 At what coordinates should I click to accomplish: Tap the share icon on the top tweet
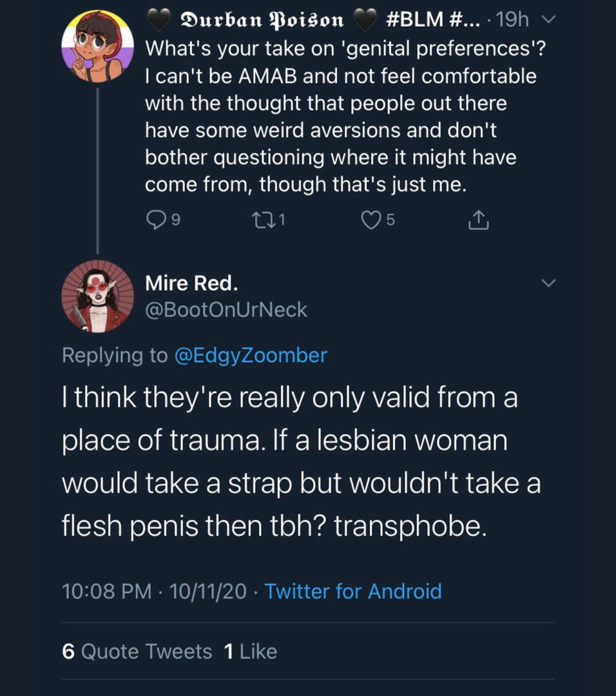pyautogui.click(x=477, y=221)
